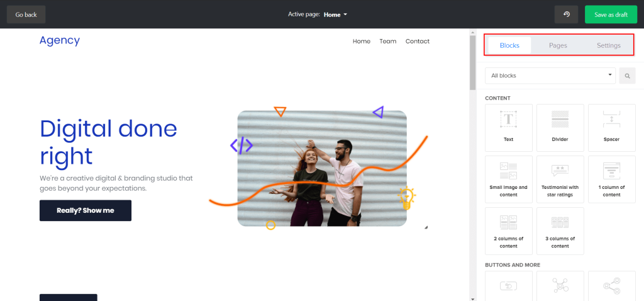Click the hero photo of the couple
The width and height of the screenshot is (644, 301).
click(x=322, y=168)
